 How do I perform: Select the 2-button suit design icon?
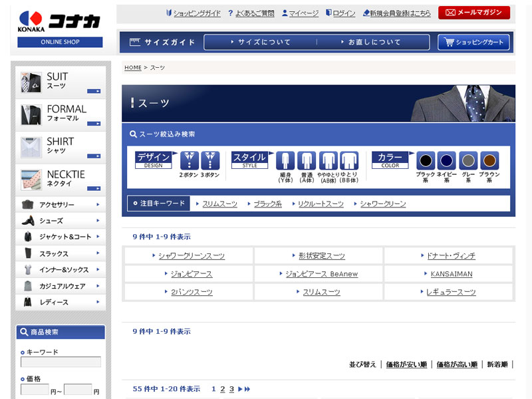(x=190, y=160)
